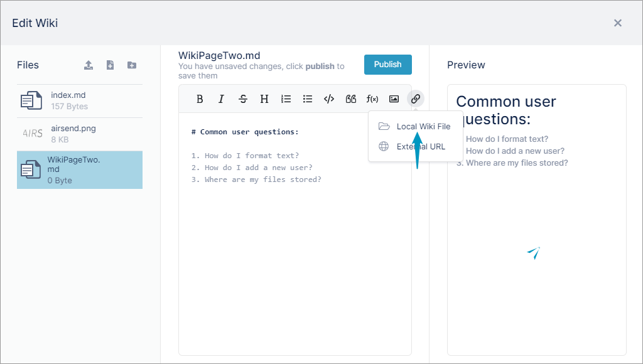Click the globe icon beside External URL
This screenshot has height=364, width=643.
(x=384, y=146)
